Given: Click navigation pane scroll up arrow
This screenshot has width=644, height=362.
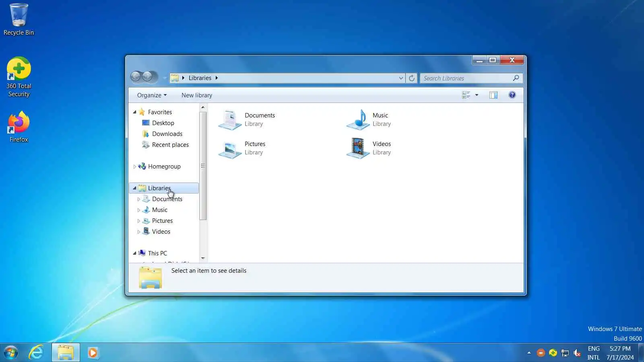Looking at the screenshot, I should pyautogui.click(x=203, y=107).
